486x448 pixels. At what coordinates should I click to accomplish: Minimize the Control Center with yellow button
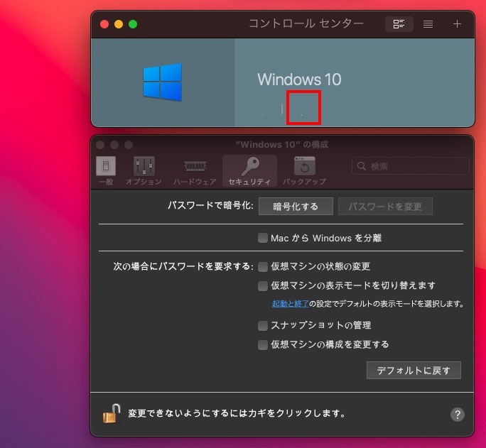119,24
